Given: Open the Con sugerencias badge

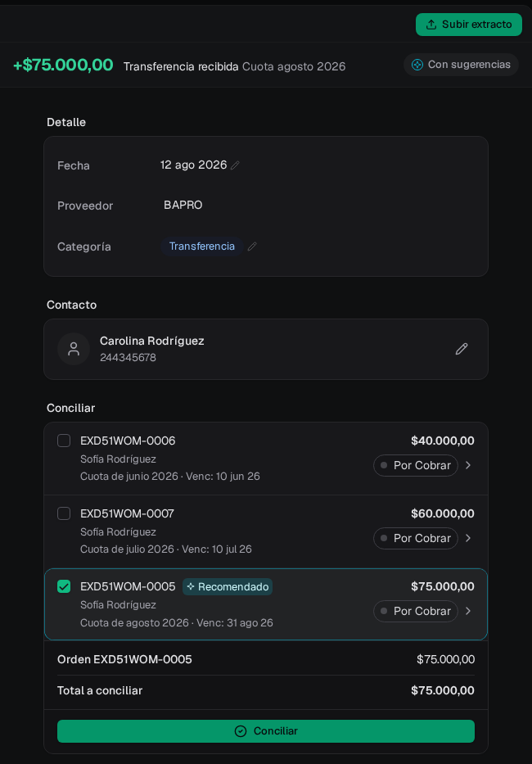Looking at the screenshot, I should [x=461, y=65].
